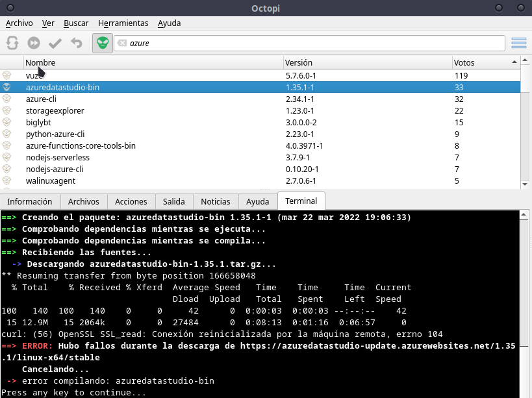Click votes value 119
The image size is (532, 398).
461,75
